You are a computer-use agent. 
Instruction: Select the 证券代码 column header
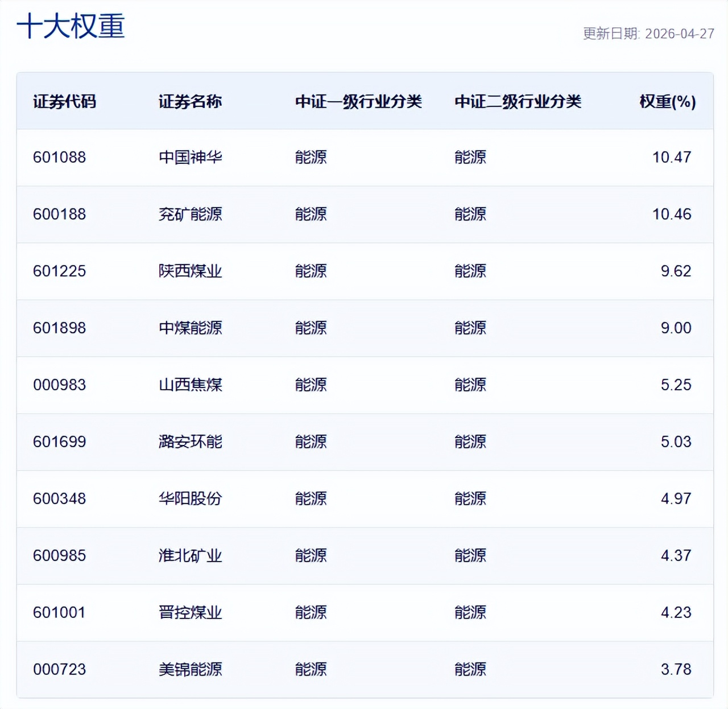[64, 102]
